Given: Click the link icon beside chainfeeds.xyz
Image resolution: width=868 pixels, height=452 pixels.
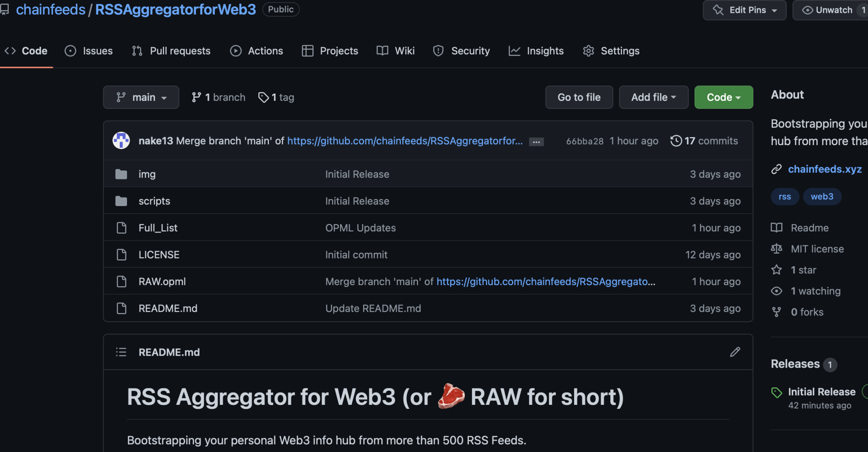Looking at the screenshot, I should (776, 169).
